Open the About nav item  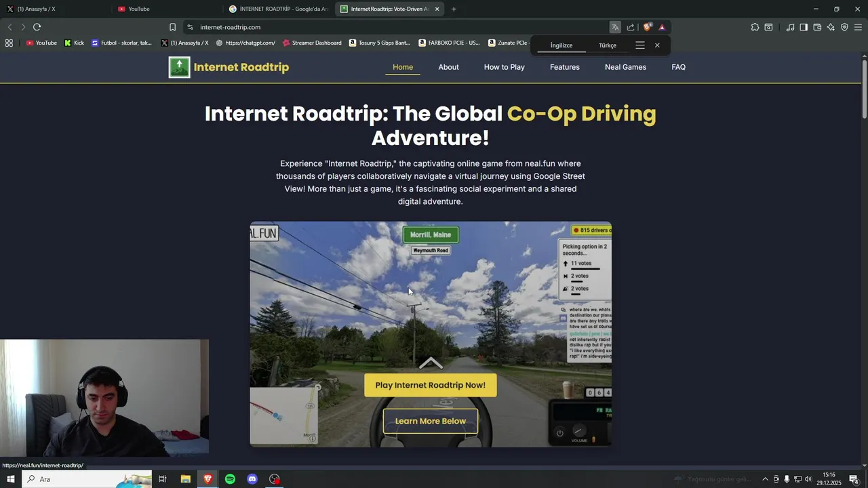(448, 67)
